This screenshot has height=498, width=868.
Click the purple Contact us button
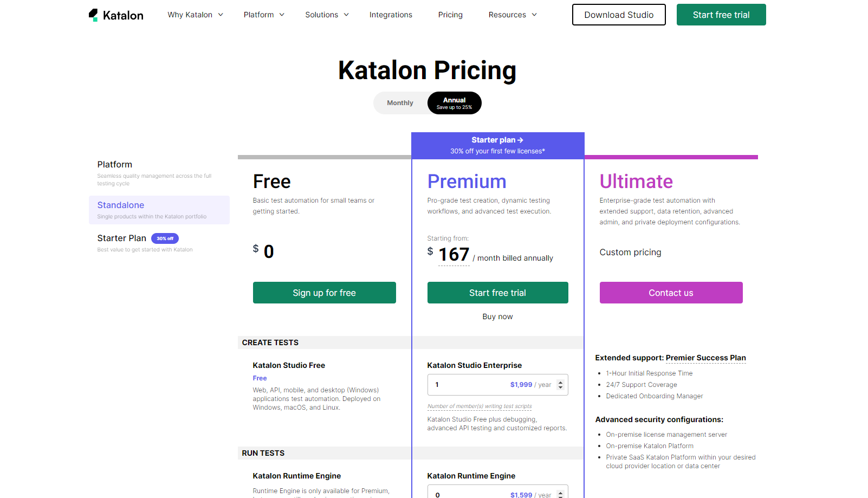671,293
